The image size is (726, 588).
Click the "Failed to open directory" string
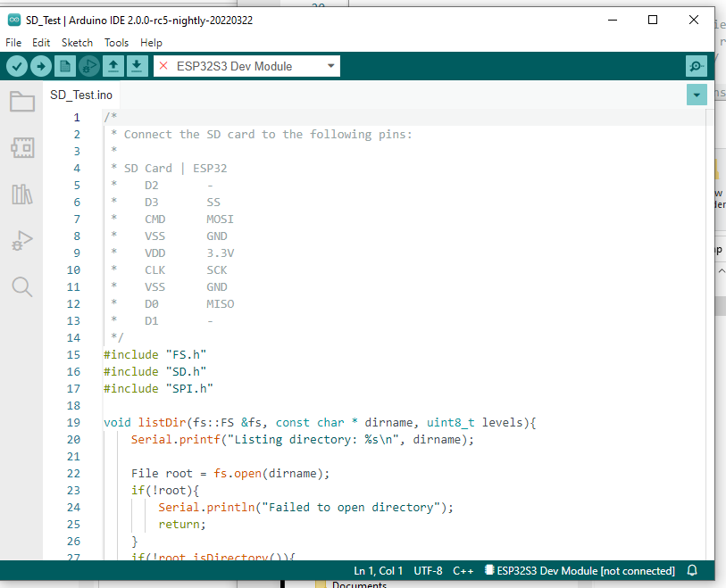[351, 508]
